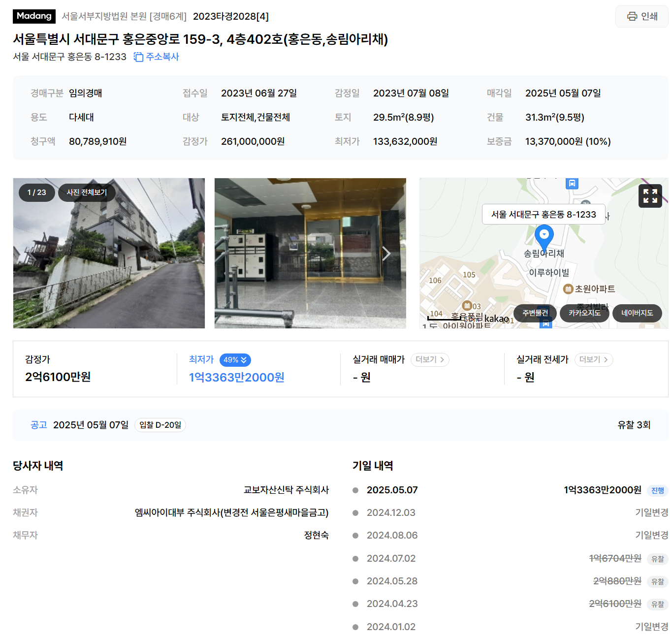Click the 1 / 23 photo counter badge
The height and width of the screenshot is (638, 672).
coord(36,192)
